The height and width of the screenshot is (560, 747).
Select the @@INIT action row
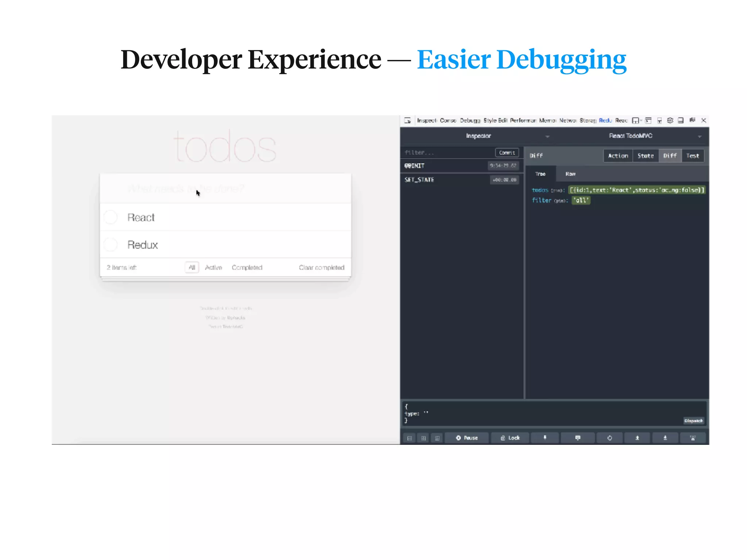click(x=462, y=166)
